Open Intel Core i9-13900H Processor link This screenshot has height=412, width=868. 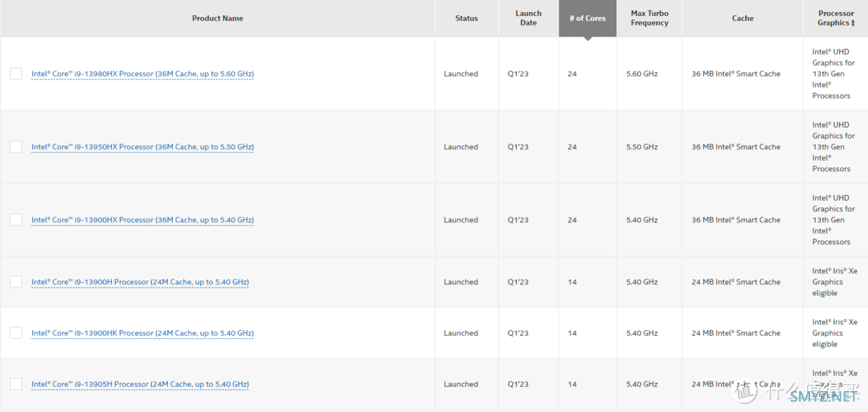click(140, 282)
